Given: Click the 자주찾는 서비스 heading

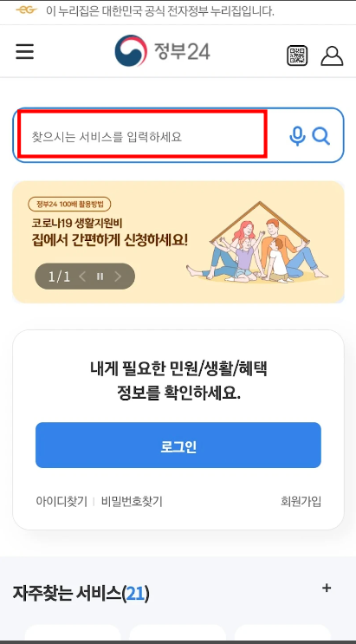Looking at the screenshot, I should click(81, 593).
